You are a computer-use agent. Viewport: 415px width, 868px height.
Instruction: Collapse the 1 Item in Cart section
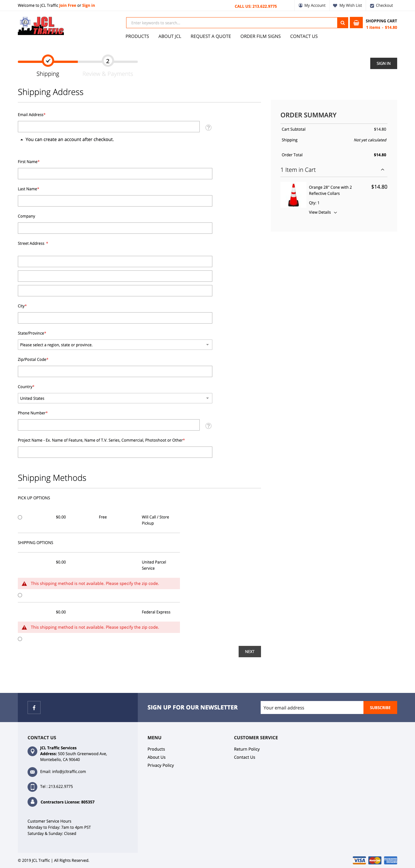point(382,170)
